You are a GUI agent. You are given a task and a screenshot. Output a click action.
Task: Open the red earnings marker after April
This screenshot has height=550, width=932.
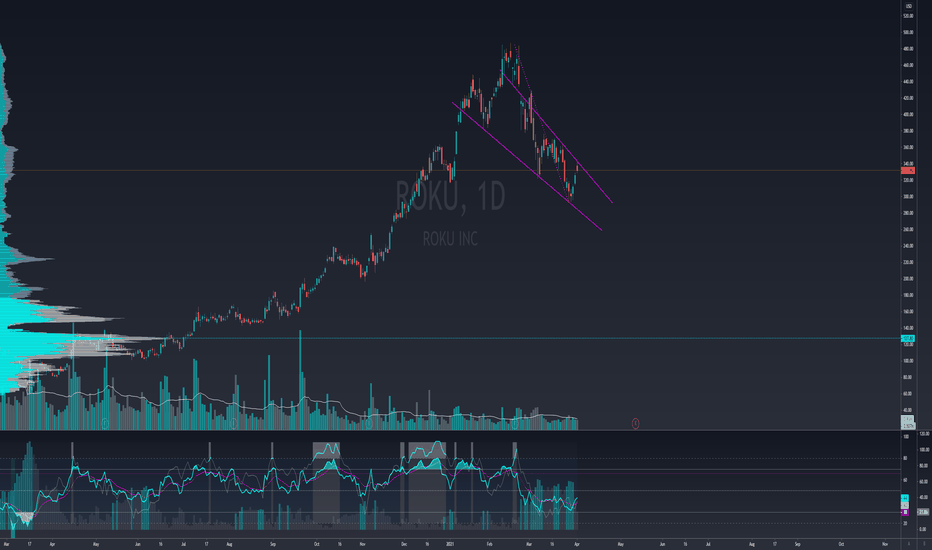click(635, 423)
